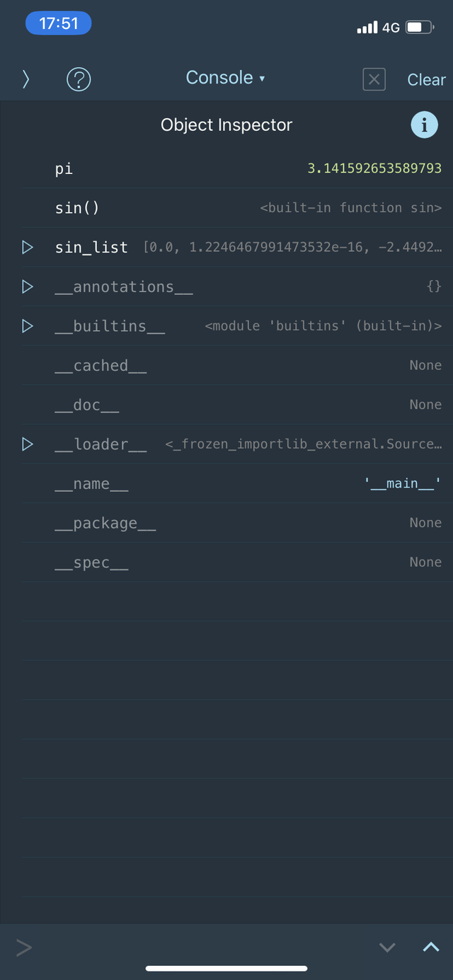Tap the left panel chevron icon
Image resolution: width=453 pixels, height=980 pixels.
[x=25, y=79]
